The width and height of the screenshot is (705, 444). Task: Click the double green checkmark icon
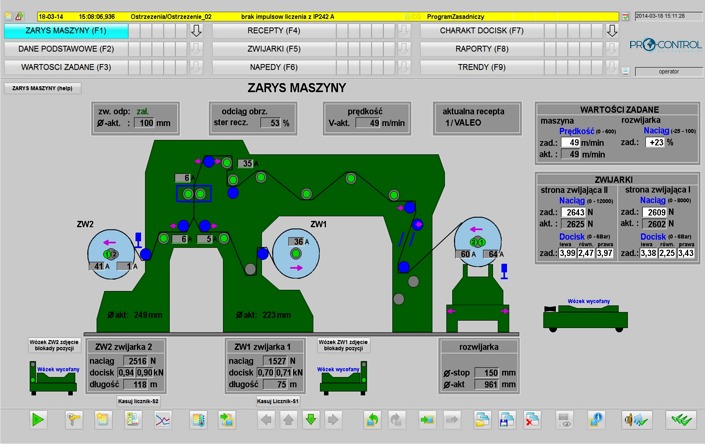[x=681, y=420]
